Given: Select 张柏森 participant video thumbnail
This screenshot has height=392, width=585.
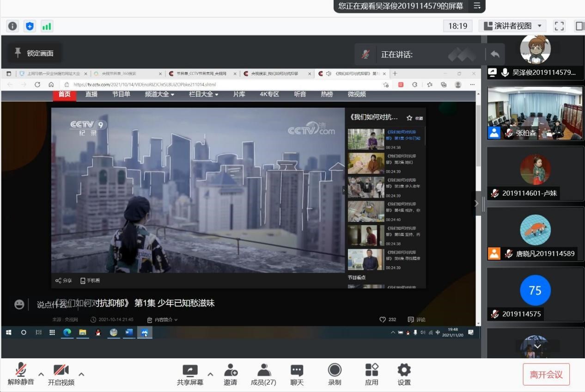Looking at the screenshot, I should (x=535, y=113).
